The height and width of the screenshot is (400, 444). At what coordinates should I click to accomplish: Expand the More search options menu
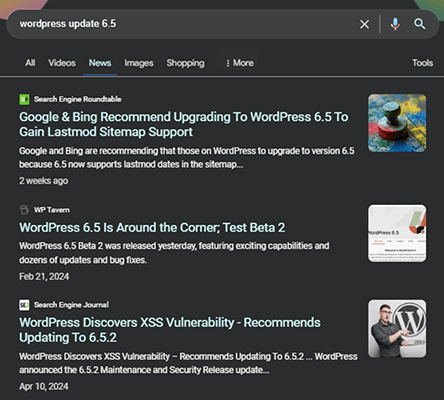pyautogui.click(x=239, y=63)
